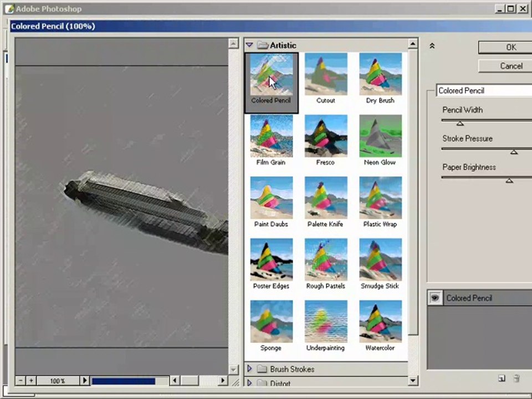This screenshot has height=399, width=532.
Task: Hide filter gallery with double-chevron button
Action: 432,46
